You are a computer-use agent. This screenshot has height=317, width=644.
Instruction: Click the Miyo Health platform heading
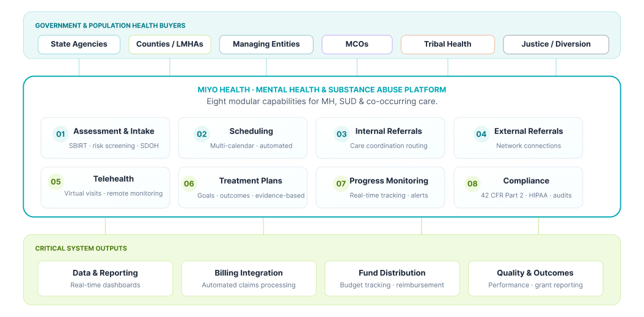point(322,90)
